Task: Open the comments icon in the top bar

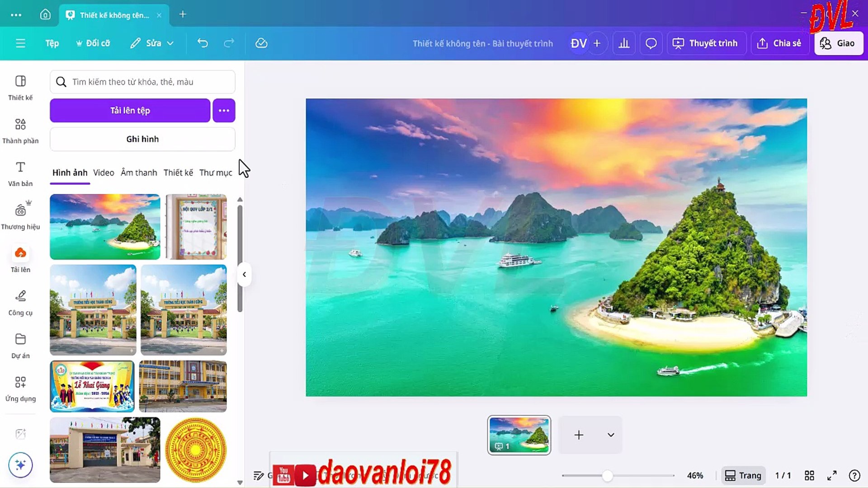Action: (x=651, y=43)
